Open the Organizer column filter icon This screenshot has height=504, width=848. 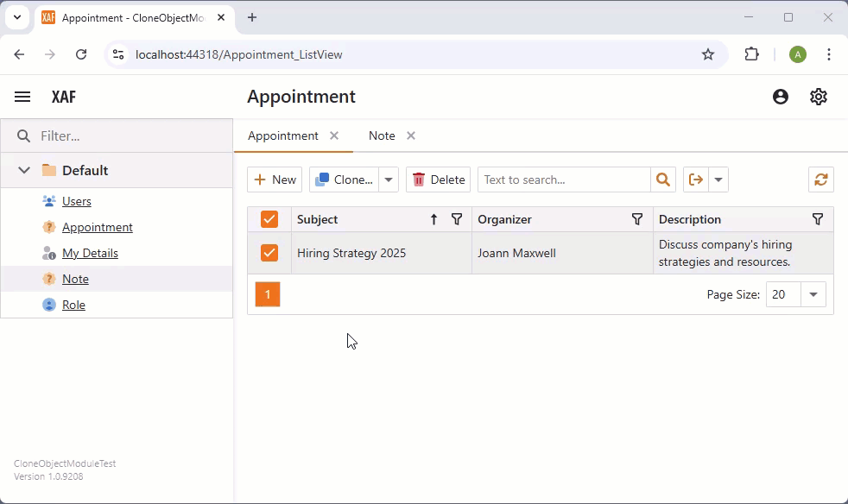pos(636,219)
